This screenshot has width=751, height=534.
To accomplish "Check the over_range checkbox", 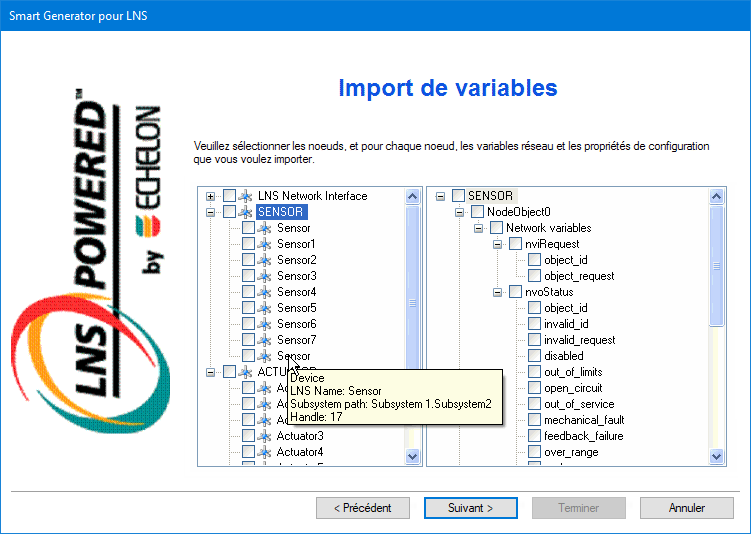I will (x=535, y=451).
